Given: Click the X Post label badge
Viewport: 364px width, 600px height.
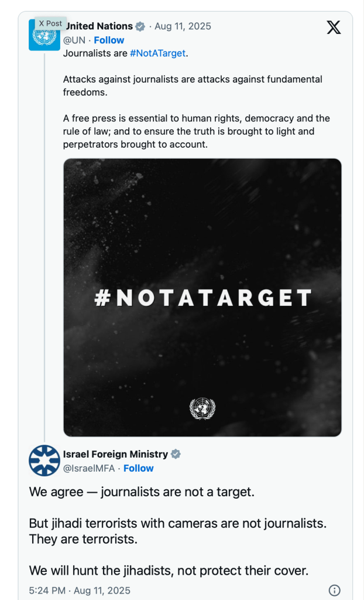Looking at the screenshot, I should (x=50, y=23).
